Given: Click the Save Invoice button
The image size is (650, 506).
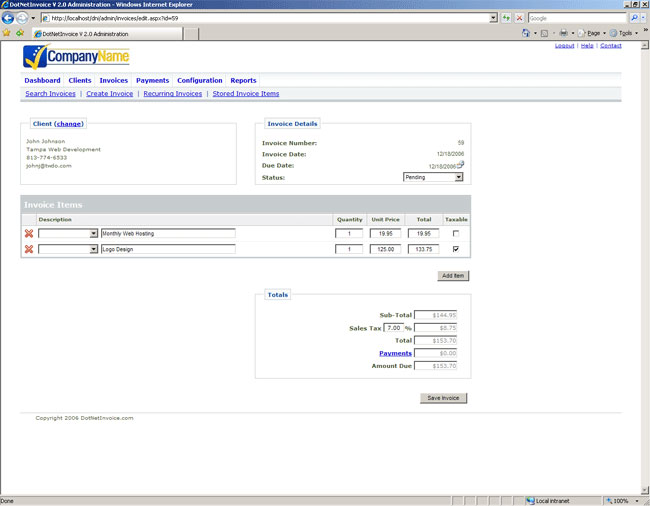Looking at the screenshot, I should point(443,398).
